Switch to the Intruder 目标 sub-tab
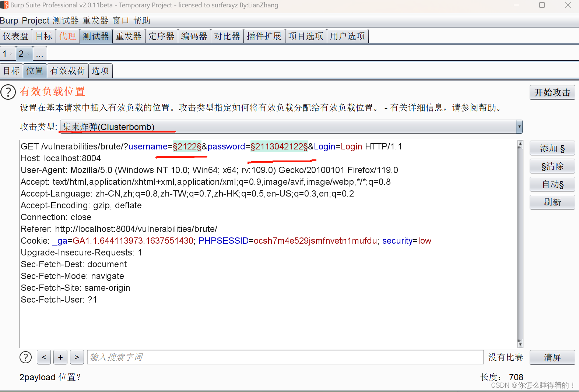 (11, 71)
